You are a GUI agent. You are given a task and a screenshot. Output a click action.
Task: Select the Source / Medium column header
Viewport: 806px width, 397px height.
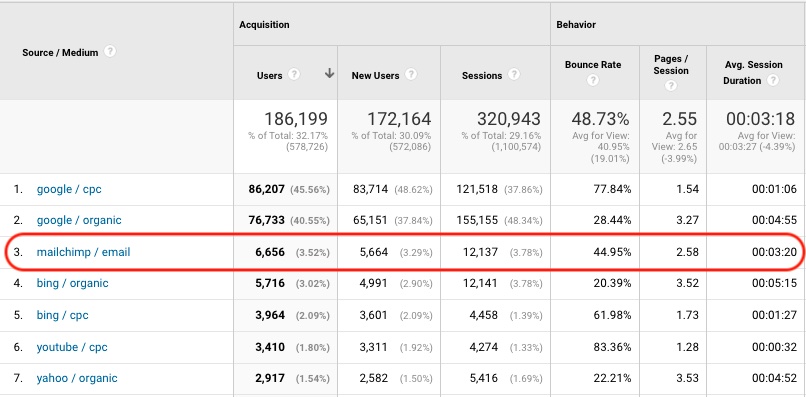coord(60,52)
